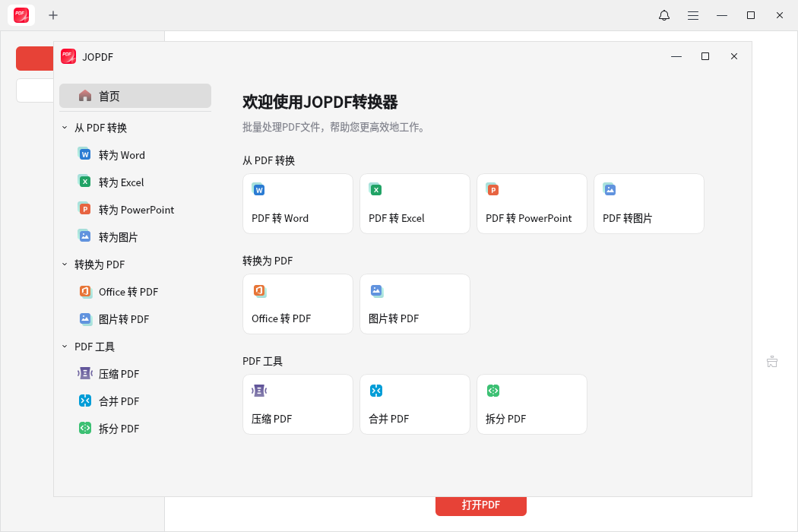This screenshot has height=532, width=798.
Task: Click the image icon beside 转为图片
Action: click(84, 236)
